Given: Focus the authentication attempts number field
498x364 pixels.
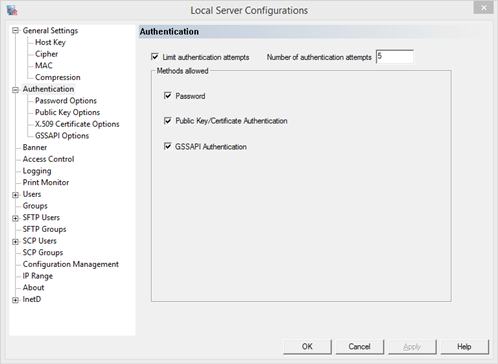Looking at the screenshot, I should point(395,57).
